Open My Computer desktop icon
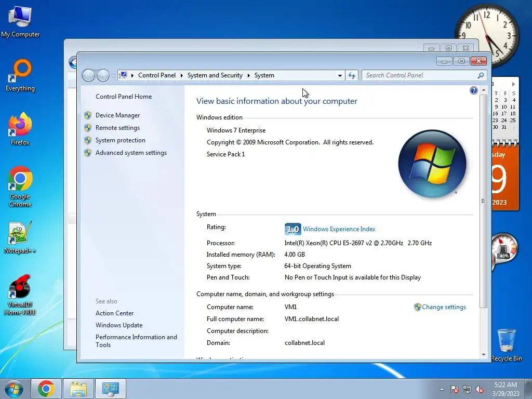Screen dimensions: 532x399 click(20, 21)
